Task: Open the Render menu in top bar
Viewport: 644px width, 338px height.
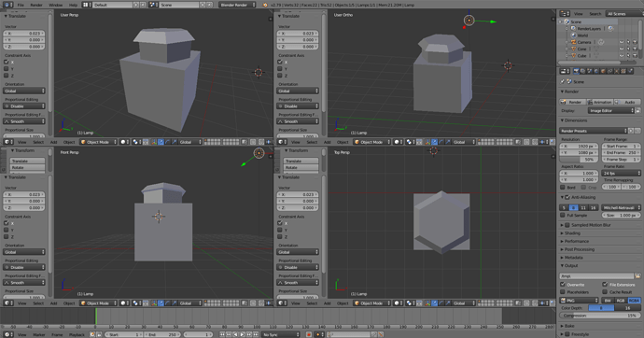Action: pyautogui.click(x=36, y=5)
